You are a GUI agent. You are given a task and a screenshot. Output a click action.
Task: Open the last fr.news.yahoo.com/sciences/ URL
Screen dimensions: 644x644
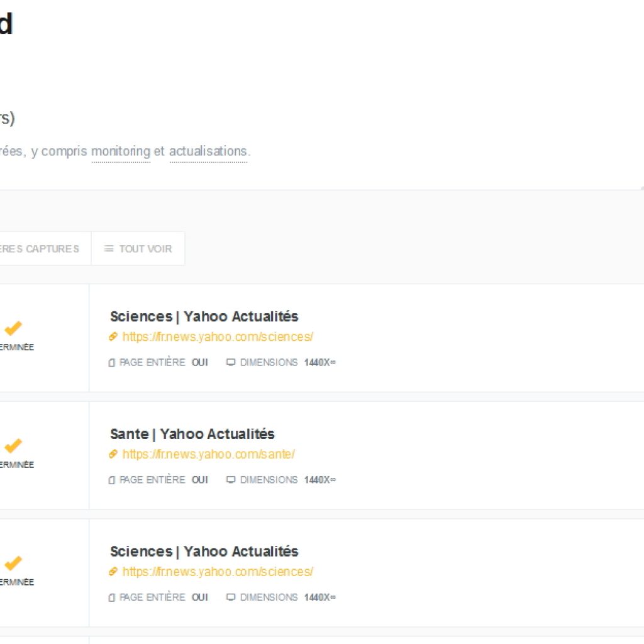coord(218,572)
